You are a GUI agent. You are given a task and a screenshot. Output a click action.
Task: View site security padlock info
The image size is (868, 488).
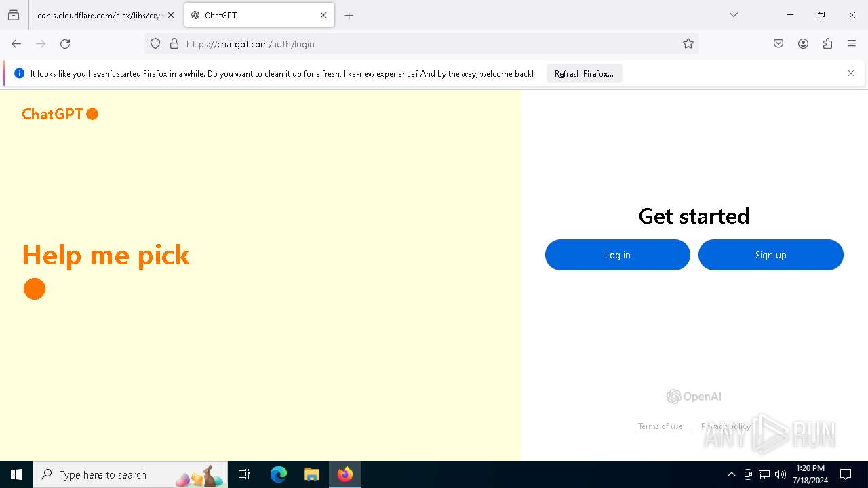point(174,44)
